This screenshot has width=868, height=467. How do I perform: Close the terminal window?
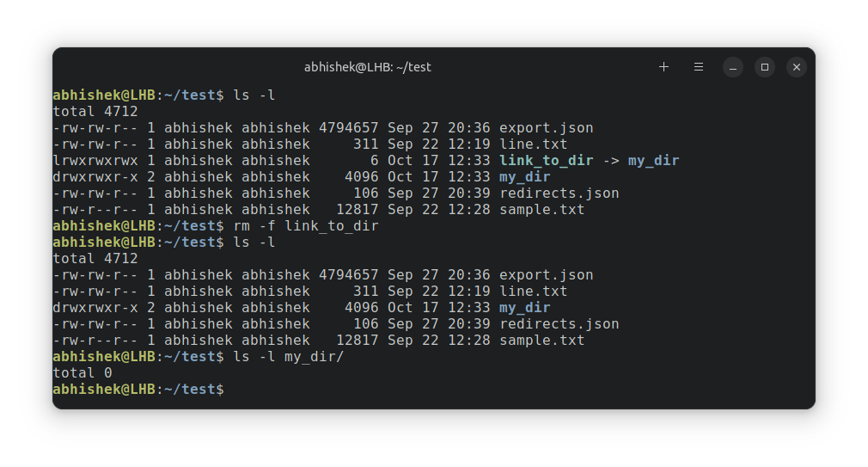797,67
